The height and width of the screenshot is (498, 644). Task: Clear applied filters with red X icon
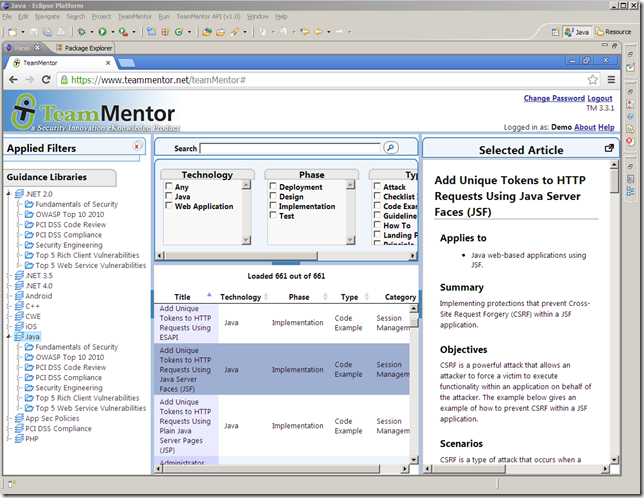(137, 147)
